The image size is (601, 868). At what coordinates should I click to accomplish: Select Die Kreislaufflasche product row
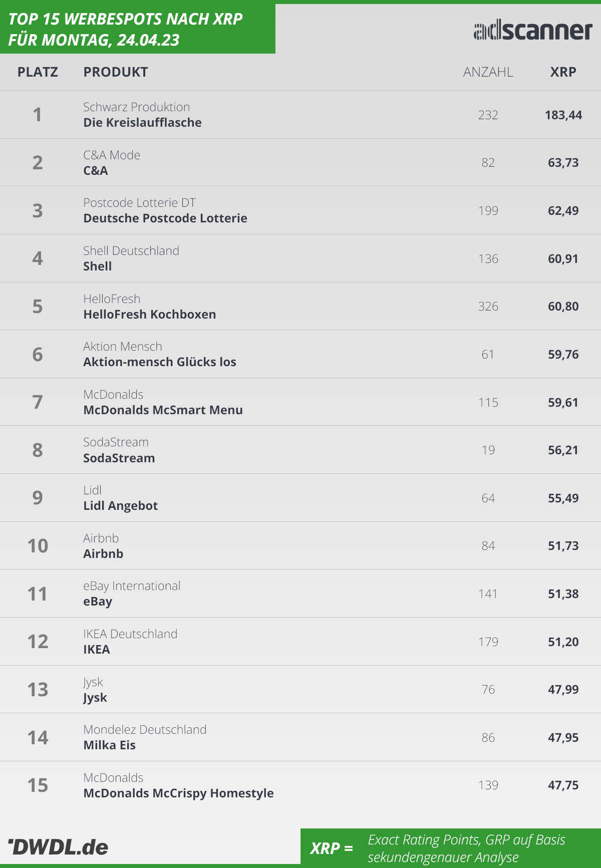click(300, 115)
